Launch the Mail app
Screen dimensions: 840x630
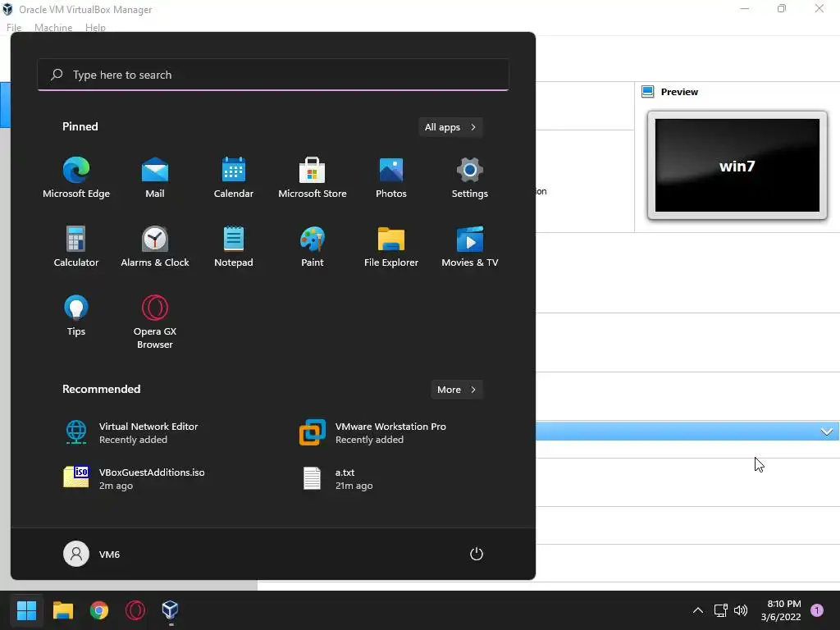155,178
